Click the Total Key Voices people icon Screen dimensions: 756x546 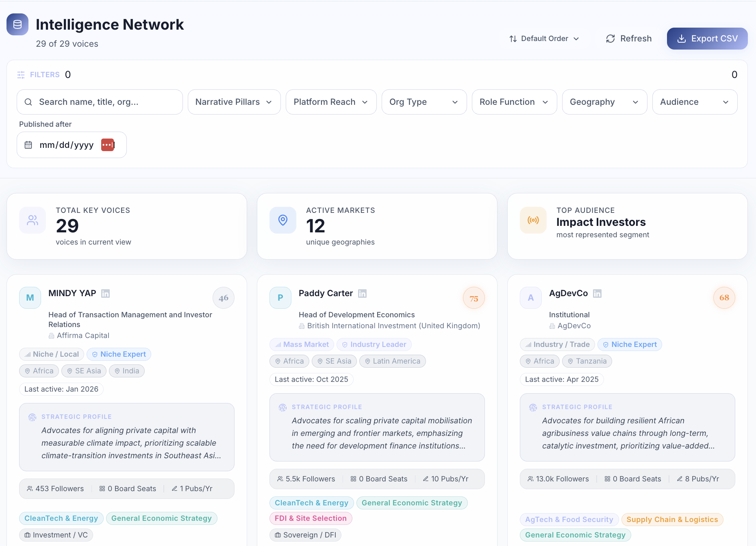pyautogui.click(x=33, y=220)
